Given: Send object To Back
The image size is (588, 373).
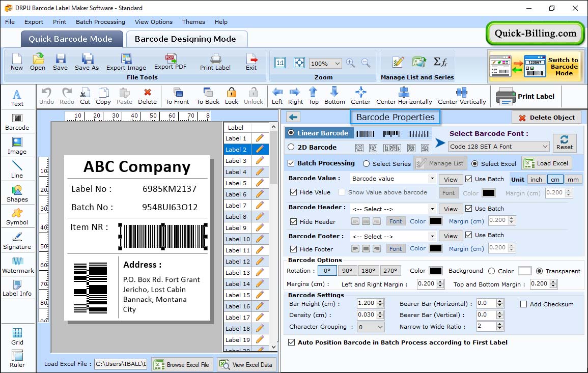Looking at the screenshot, I should tap(208, 96).
